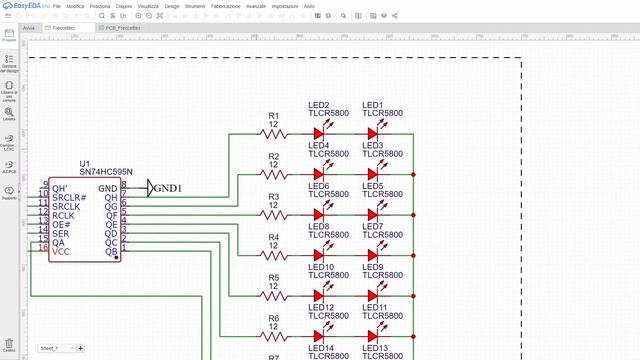Click the LED1 label text
The height and width of the screenshot is (360, 640).
point(373,105)
